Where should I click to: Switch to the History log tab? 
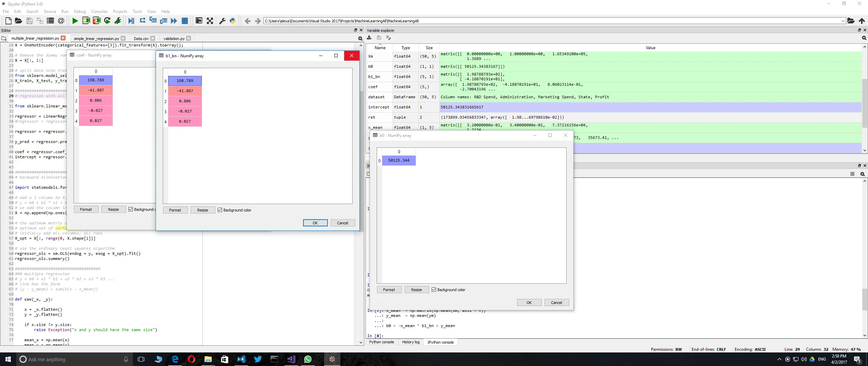tap(411, 342)
